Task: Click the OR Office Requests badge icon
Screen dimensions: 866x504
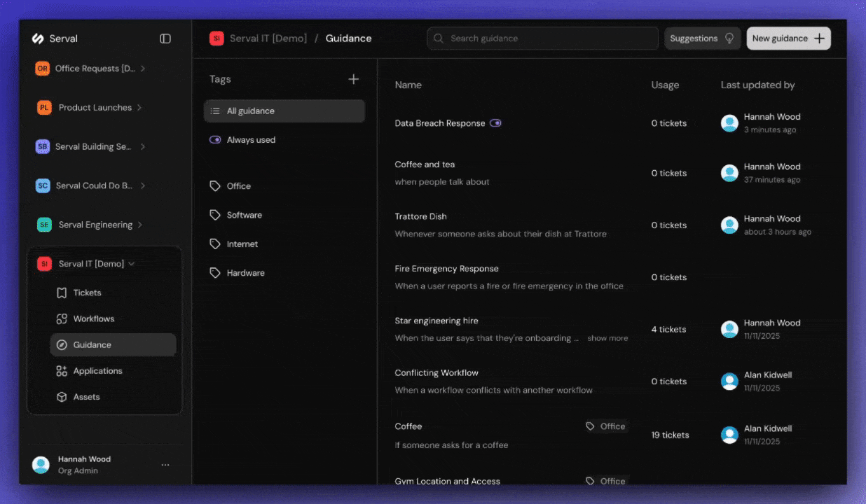Action: 43,69
